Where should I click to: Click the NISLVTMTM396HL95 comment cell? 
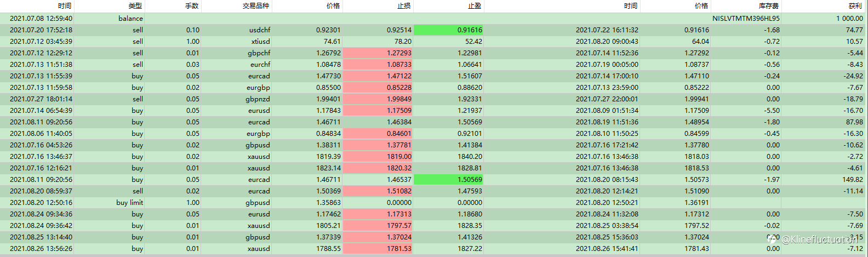[x=746, y=18]
